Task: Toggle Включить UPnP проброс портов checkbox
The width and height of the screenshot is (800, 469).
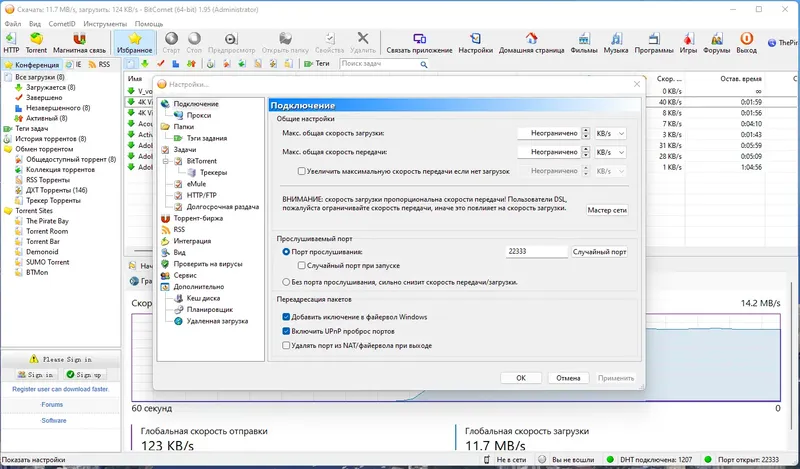Action: click(x=286, y=332)
